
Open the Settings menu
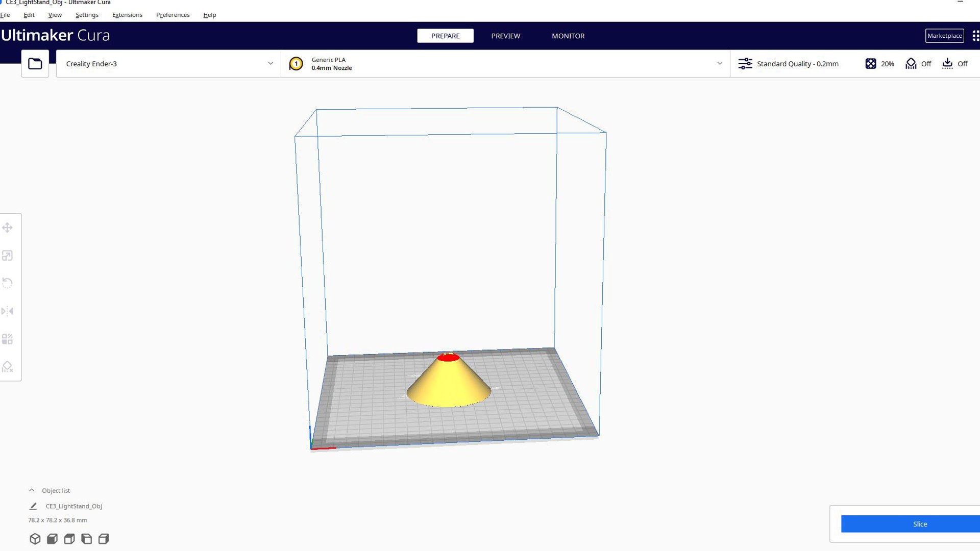[87, 15]
